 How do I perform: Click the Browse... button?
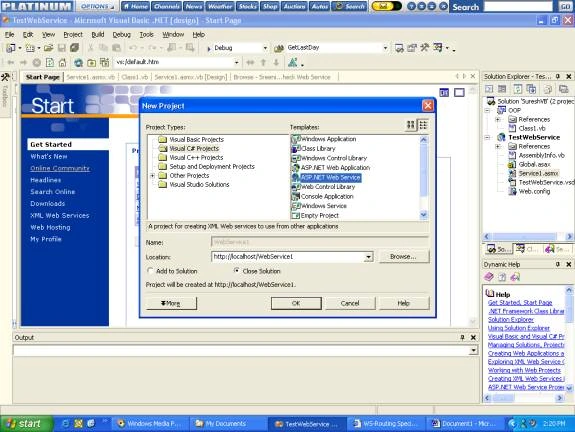click(403, 257)
